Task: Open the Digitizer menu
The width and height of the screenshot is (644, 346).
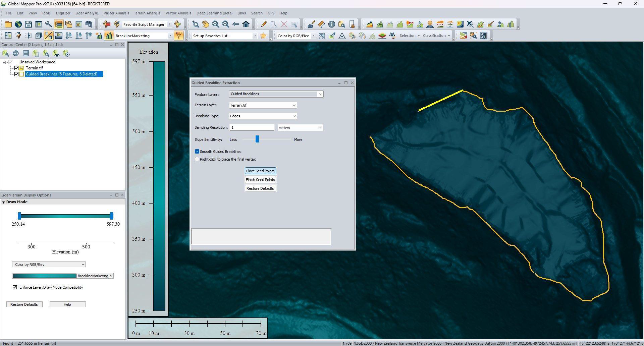Action: pos(63,13)
